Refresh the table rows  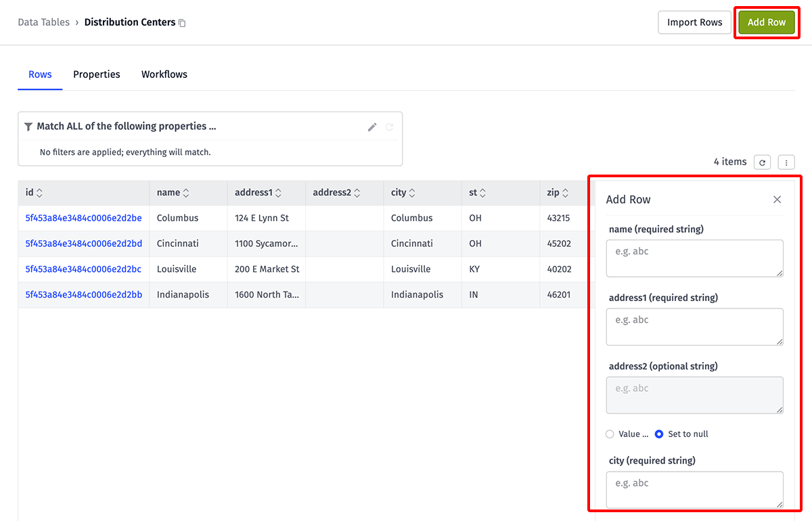coord(762,162)
